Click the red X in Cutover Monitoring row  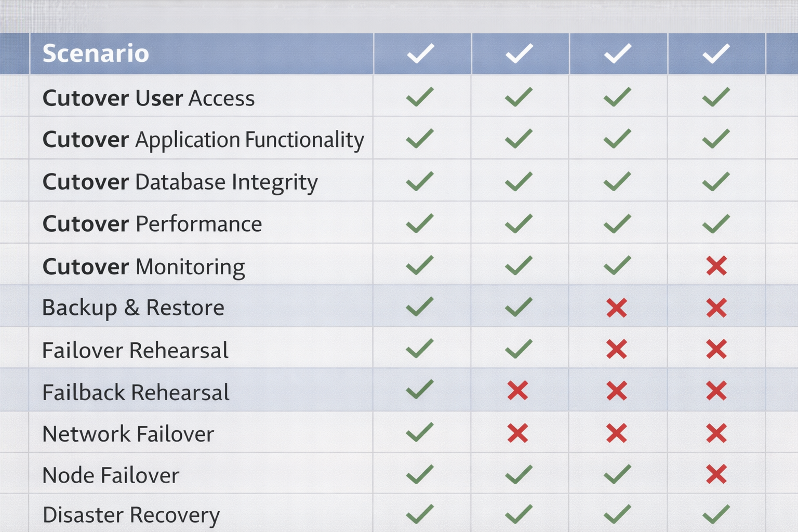tap(716, 266)
